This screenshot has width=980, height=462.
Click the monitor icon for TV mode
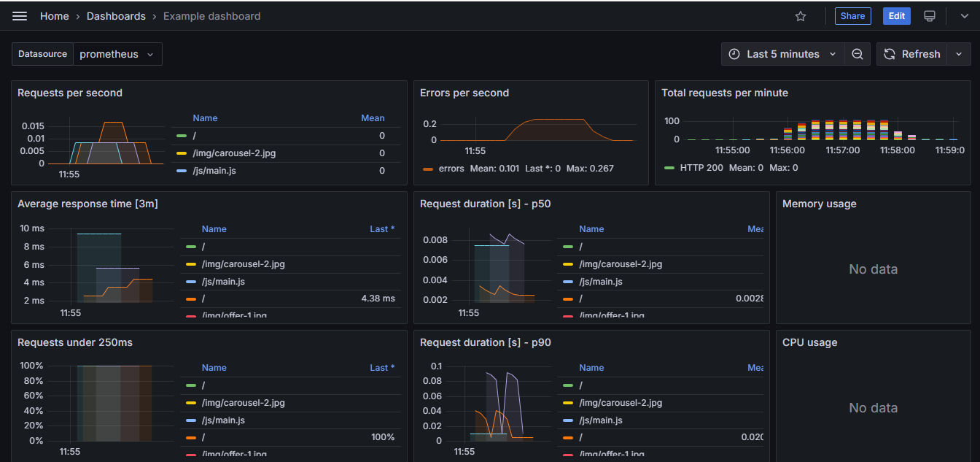point(929,15)
